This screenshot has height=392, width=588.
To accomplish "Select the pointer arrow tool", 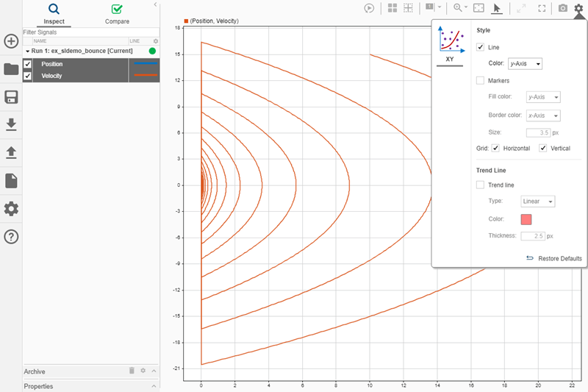I will (x=497, y=8).
